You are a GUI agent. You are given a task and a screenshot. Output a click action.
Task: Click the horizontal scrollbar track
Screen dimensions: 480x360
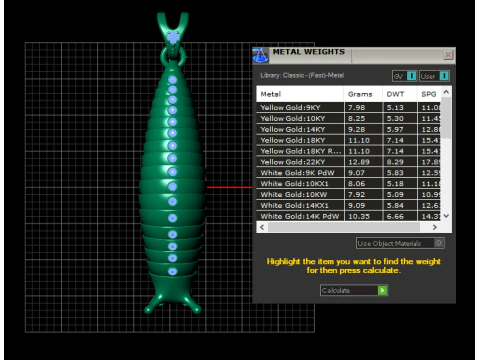pos(343,227)
